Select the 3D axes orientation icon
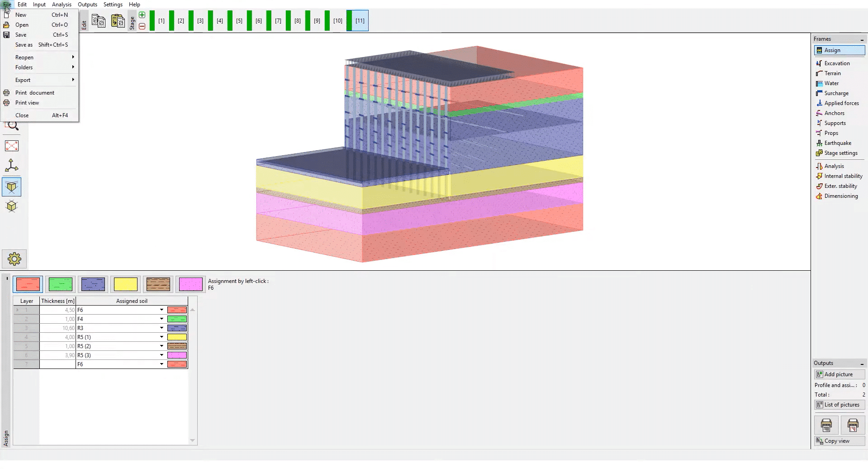Screen dimensions: 868x469 [12, 166]
